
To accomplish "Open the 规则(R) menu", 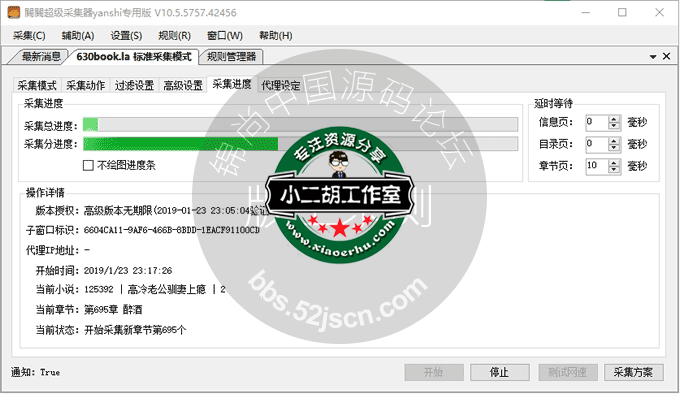I will tap(174, 36).
